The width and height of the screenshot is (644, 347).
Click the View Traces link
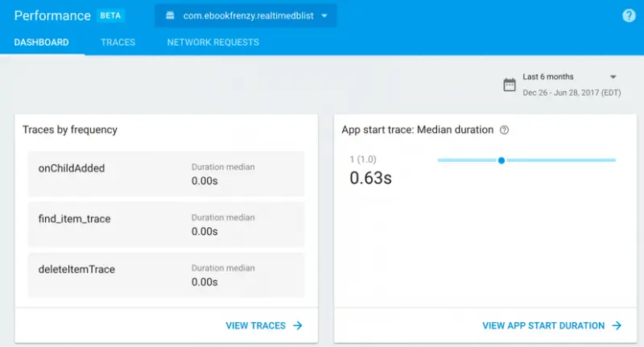[255, 325]
